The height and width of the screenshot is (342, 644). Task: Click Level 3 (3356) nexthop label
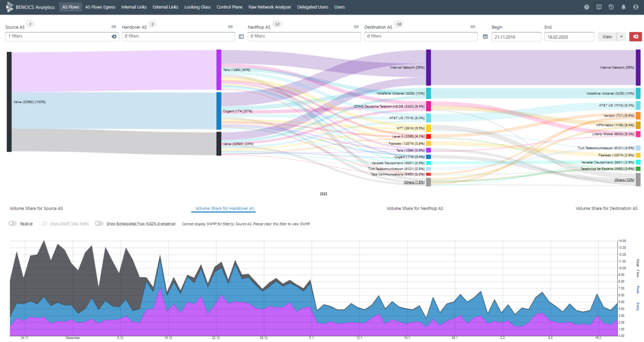pos(408,136)
